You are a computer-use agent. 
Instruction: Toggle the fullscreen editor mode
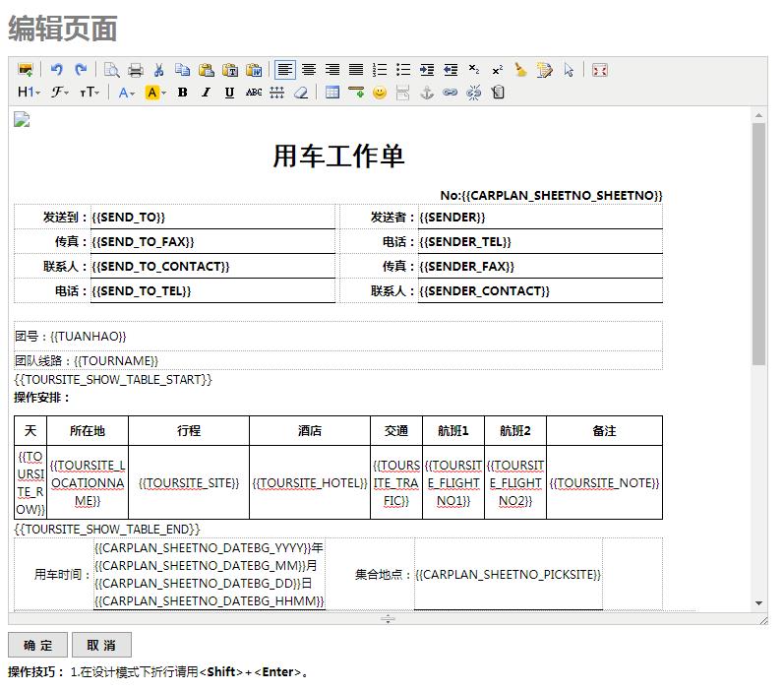[x=599, y=70]
